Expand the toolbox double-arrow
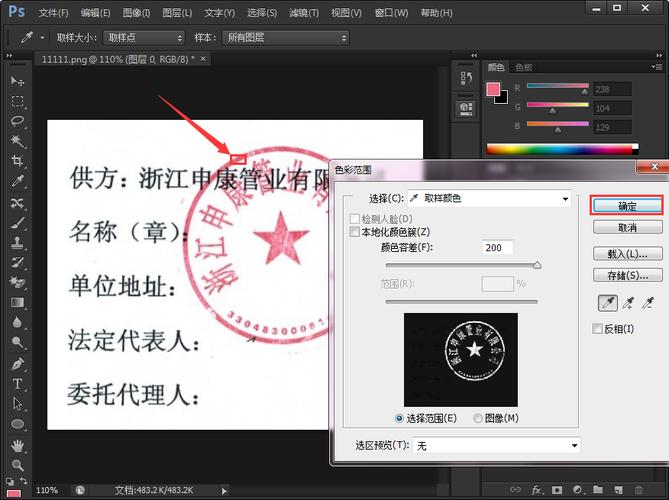The image size is (669, 500). 9,55
